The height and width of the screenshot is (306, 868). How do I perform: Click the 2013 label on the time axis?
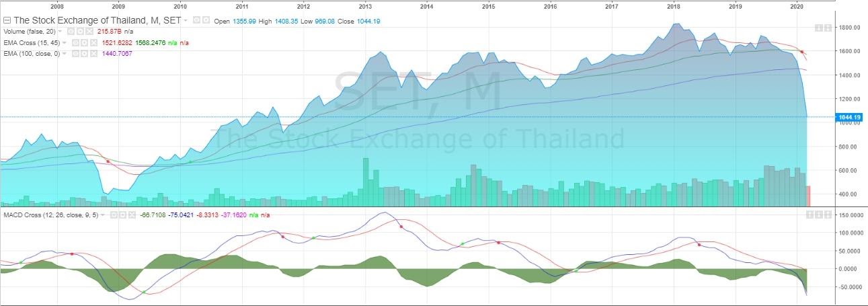click(x=364, y=6)
